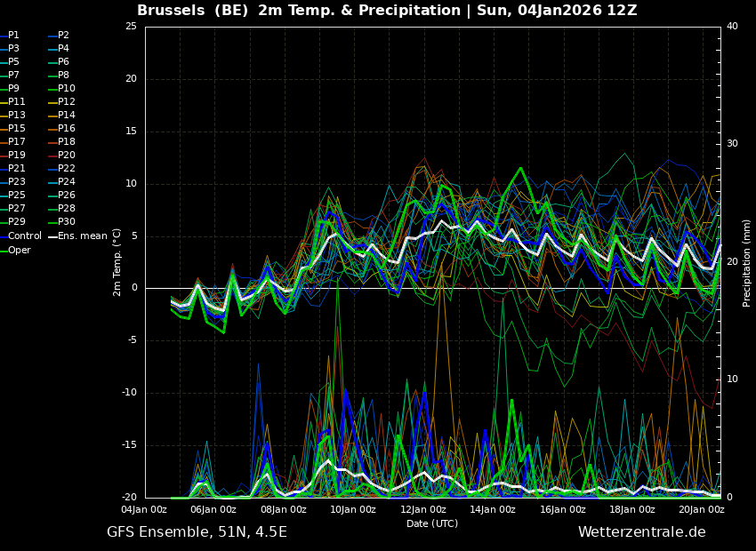Screen dimensions: 756x551
Task: Click the P2 legend label
Action: [64, 36]
